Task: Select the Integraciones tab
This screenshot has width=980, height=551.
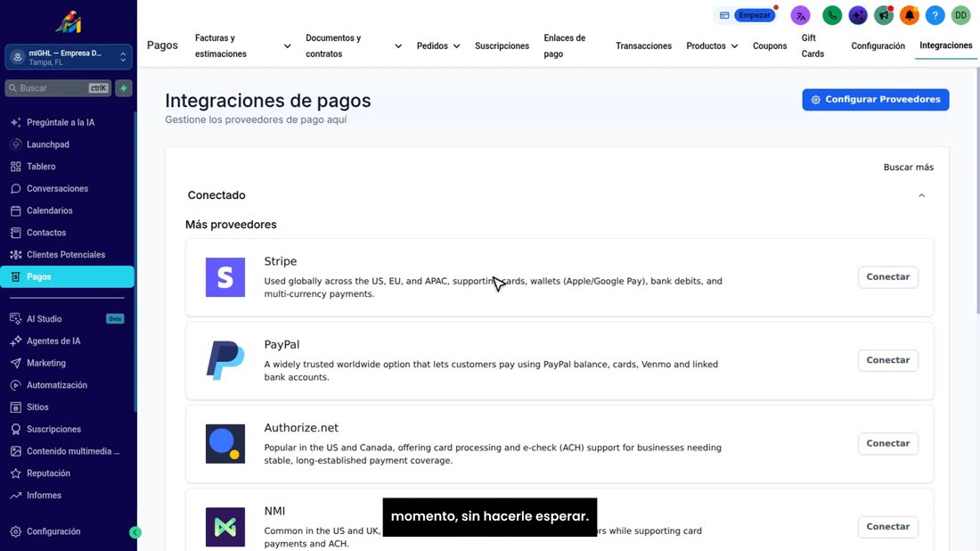Action: (x=945, y=45)
